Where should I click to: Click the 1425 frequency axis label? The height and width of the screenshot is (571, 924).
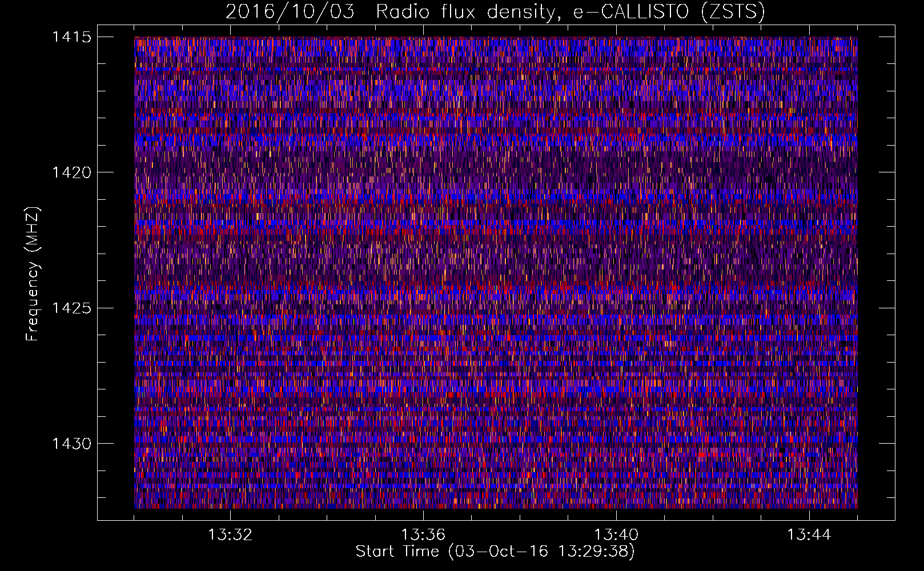[x=71, y=308]
